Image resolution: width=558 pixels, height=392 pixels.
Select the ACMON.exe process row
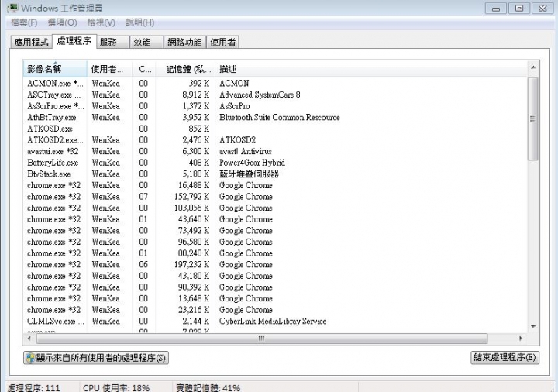click(x=274, y=83)
